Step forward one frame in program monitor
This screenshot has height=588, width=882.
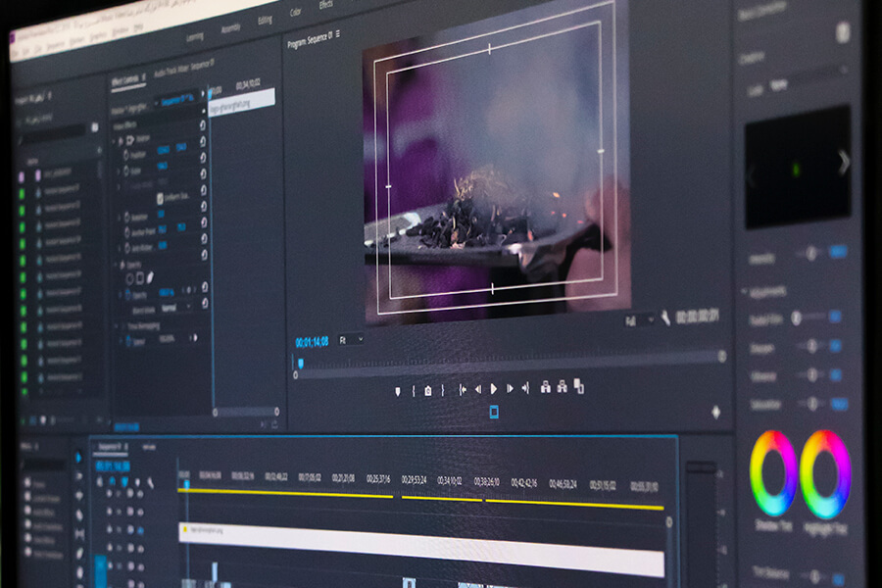510,388
